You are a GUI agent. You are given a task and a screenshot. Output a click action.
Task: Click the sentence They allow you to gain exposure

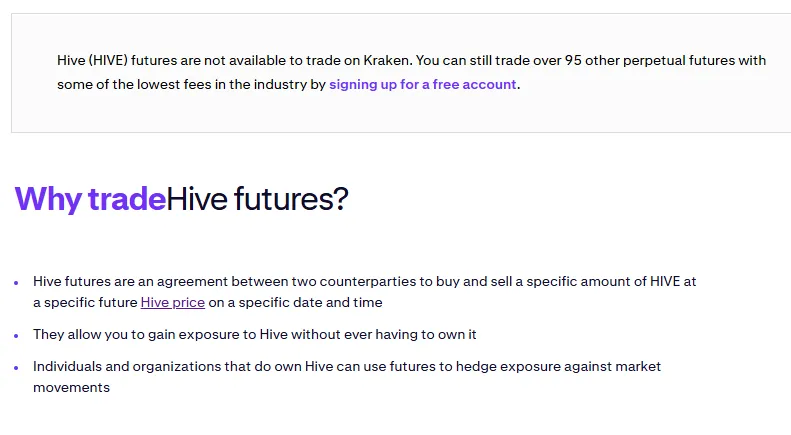click(255, 334)
